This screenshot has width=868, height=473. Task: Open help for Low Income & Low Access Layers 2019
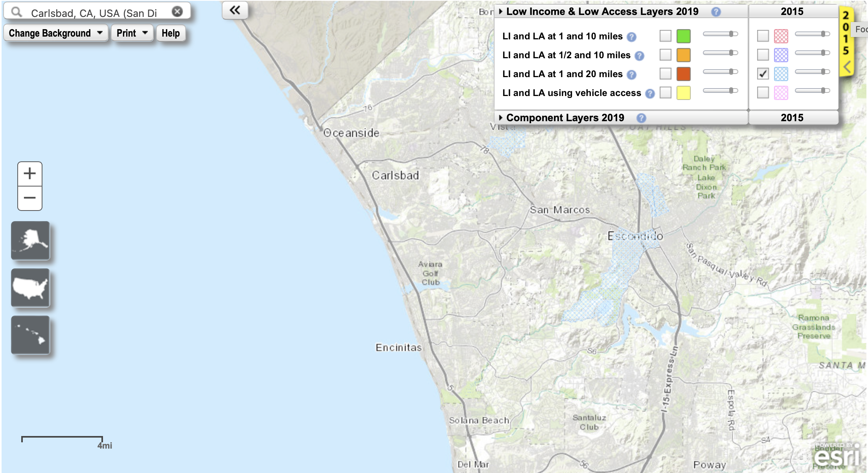(x=717, y=12)
